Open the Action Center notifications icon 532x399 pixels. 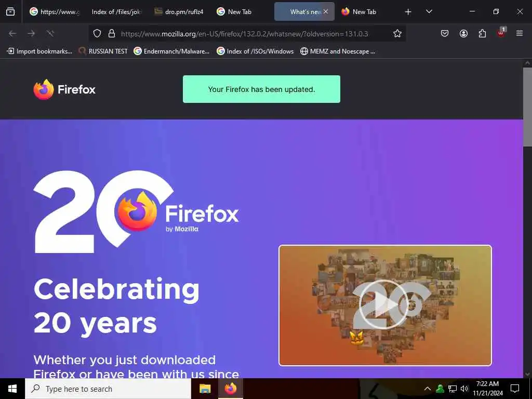pyautogui.click(x=515, y=389)
